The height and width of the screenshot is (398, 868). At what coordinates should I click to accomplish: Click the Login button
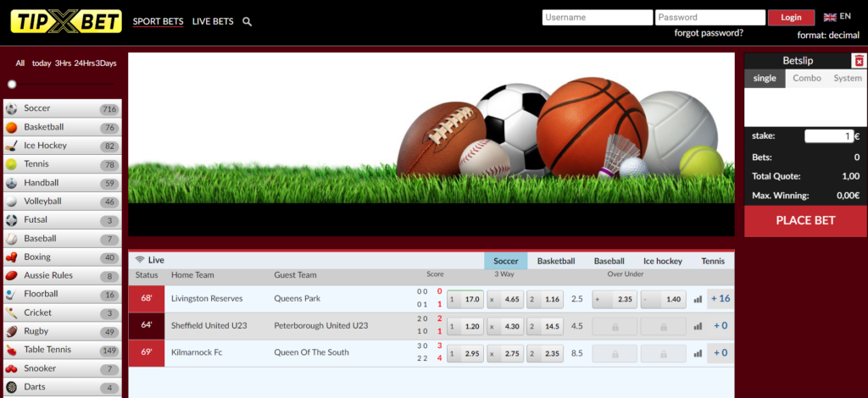tap(791, 17)
